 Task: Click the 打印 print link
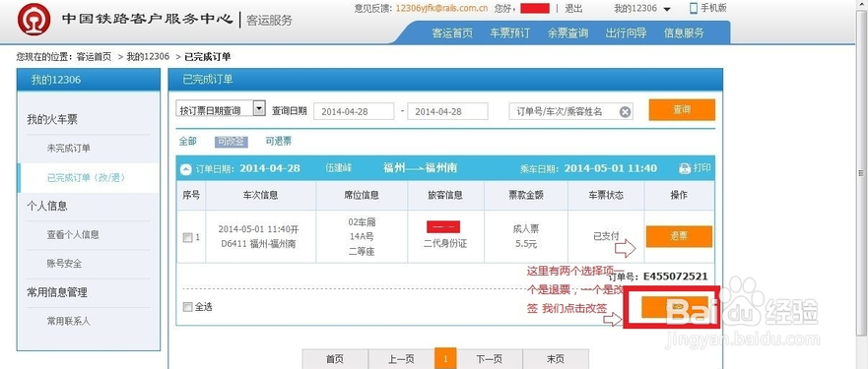point(701,168)
